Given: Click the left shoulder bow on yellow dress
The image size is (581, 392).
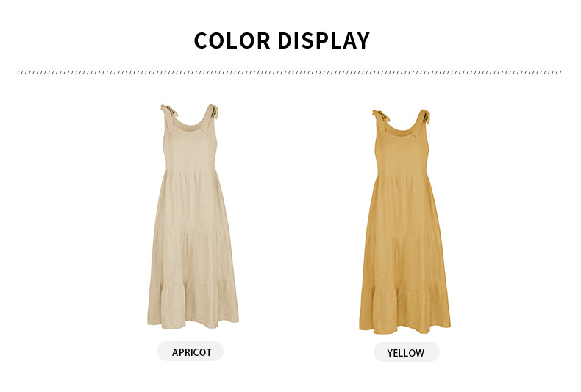Looking at the screenshot, I should pyautogui.click(x=381, y=116).
